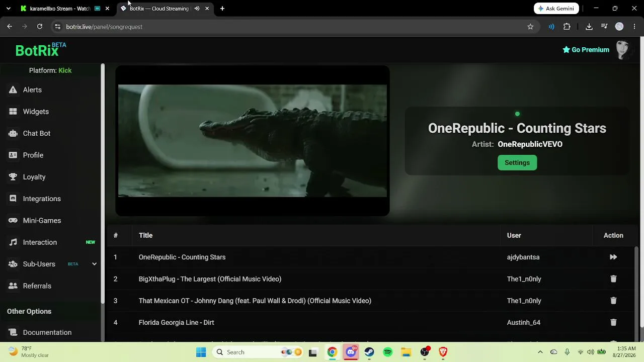
Task: Open the Alerts section icon
Action: (x=13, y=90)
